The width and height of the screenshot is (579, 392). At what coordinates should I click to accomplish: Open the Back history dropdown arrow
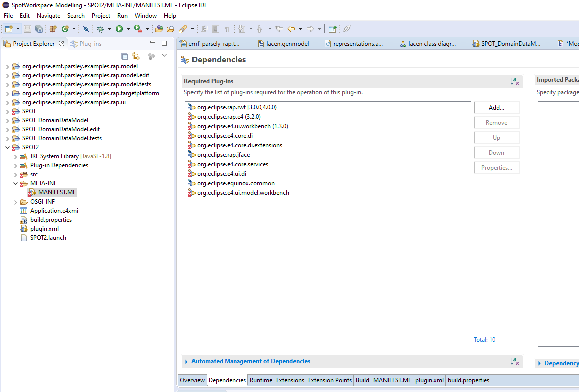pyautogui.click(x=300, y=29)
